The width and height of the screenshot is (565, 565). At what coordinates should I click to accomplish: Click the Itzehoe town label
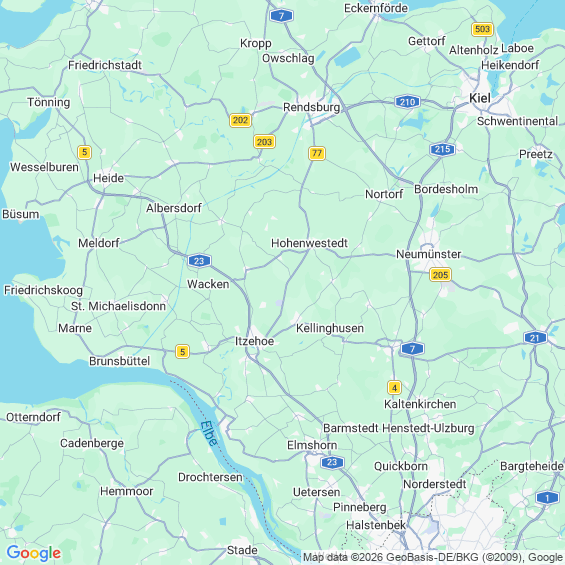(254, 341)
